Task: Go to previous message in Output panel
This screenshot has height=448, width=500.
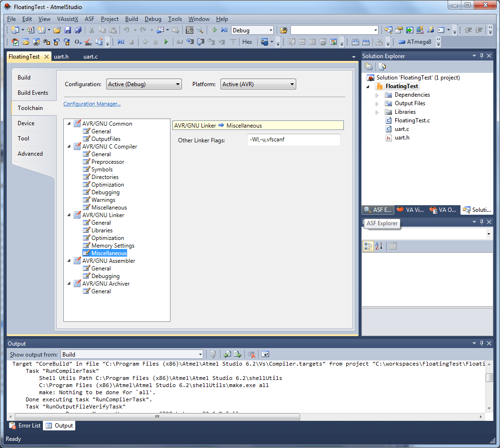Action: 227,354
